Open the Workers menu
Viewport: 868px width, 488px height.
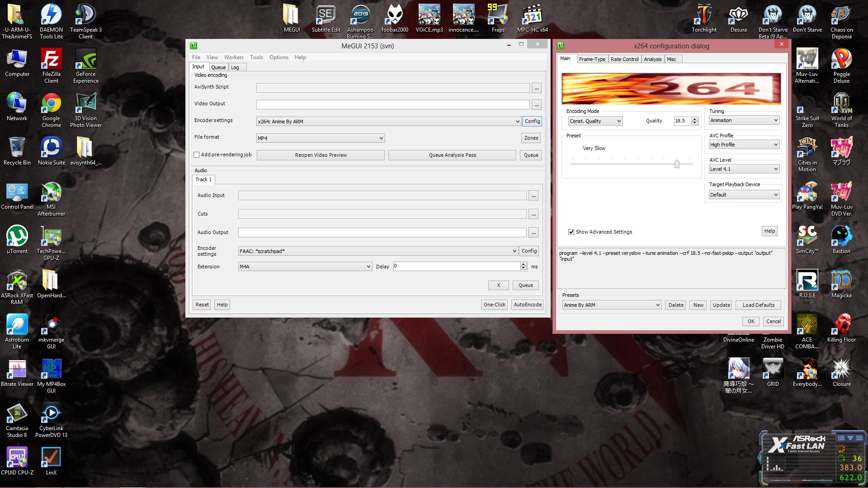233,57
